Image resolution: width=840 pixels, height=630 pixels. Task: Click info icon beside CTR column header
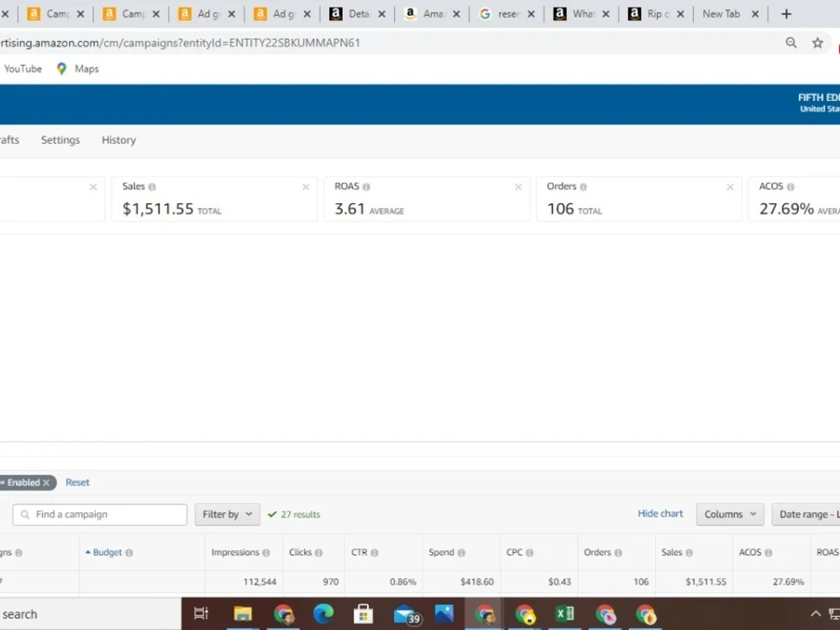point(375,553)
